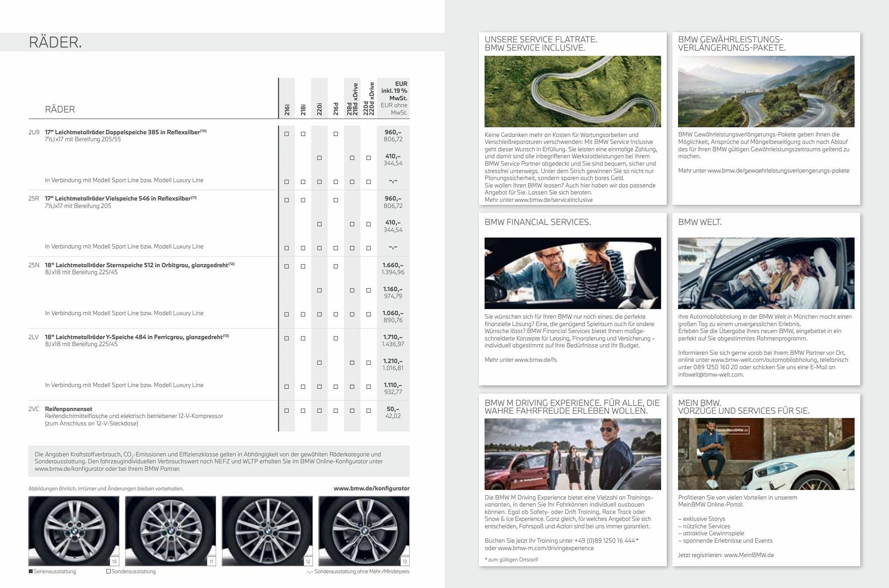Check 2U9 wheels box for 220i at 410,–
The image size is (889, 588).
(x=320, y=158)
